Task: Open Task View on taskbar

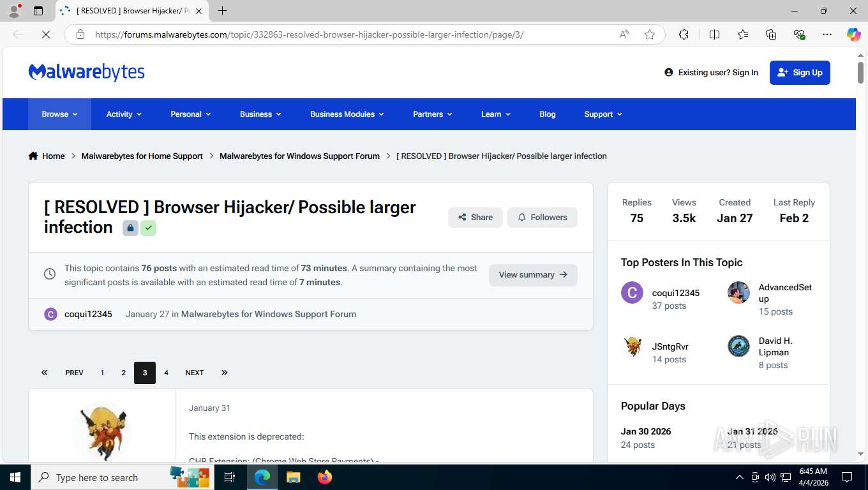Action: pos(230,477)
